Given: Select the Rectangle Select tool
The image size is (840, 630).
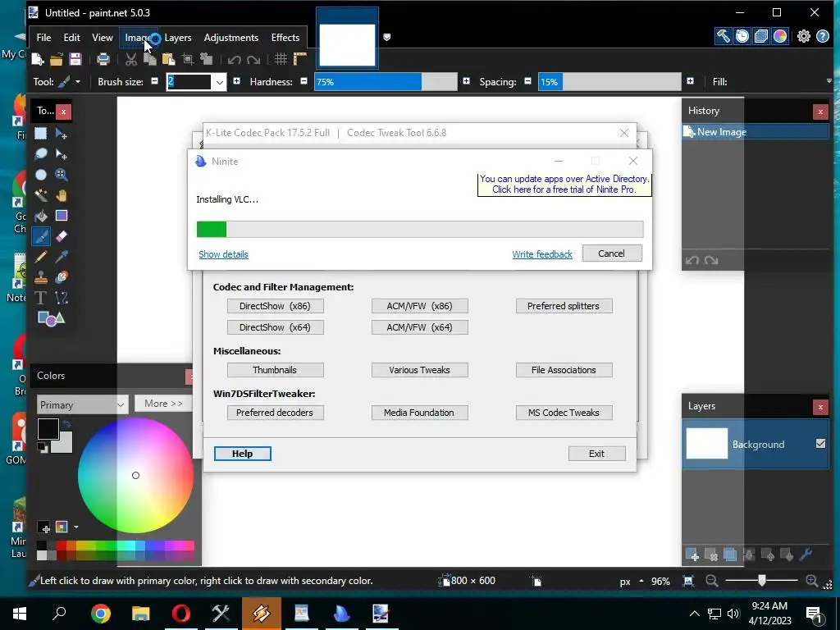Looking at the screenshot, I should tap(41, 134).
